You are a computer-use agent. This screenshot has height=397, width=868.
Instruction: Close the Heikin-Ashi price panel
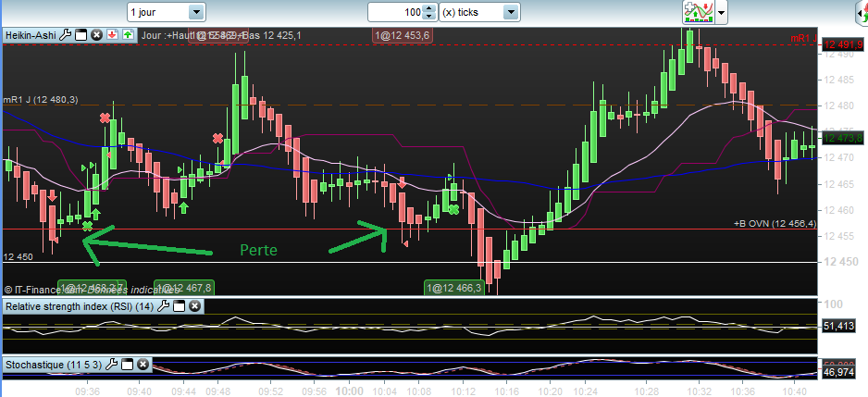pos(96,35)
